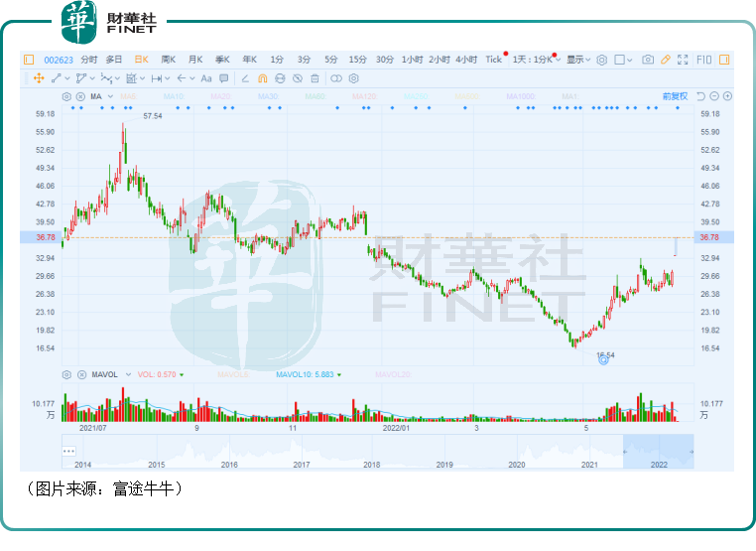Expand the MAVOL indicator dropdown
The image size is (756, 551).
[128, 375]
